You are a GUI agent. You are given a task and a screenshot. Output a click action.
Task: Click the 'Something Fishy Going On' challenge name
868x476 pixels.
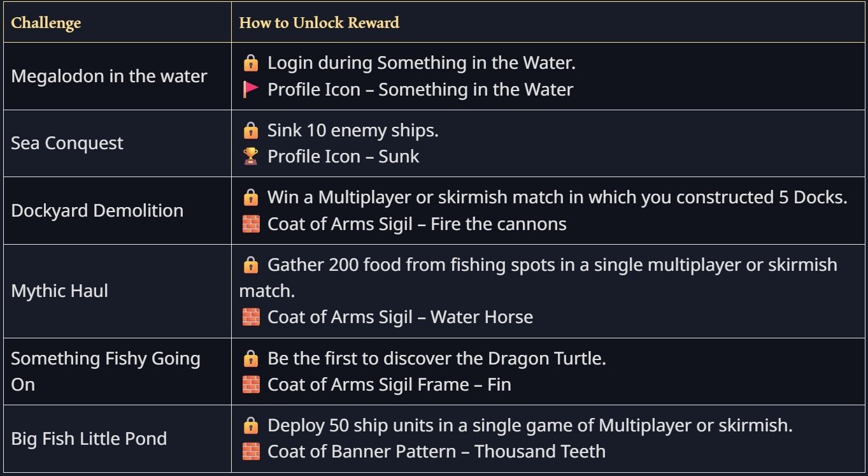(x=105, y=371)
